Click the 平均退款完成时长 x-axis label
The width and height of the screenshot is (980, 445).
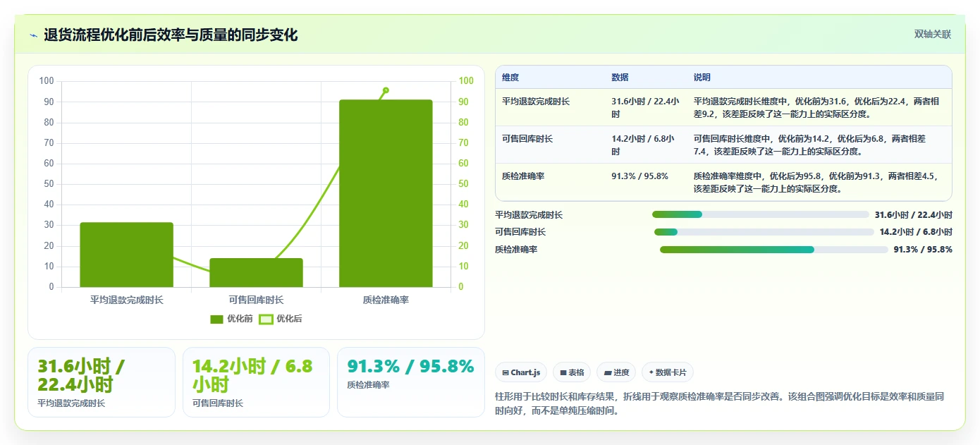click(126, 300)
